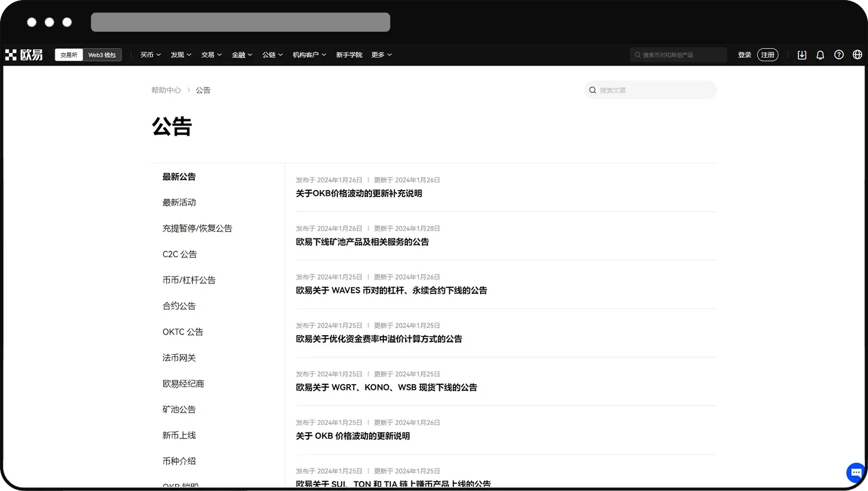The width and height of the screenshot is (868, 491).
Task: Click the magnifier icon in article search
Action: tap(593, 90)
